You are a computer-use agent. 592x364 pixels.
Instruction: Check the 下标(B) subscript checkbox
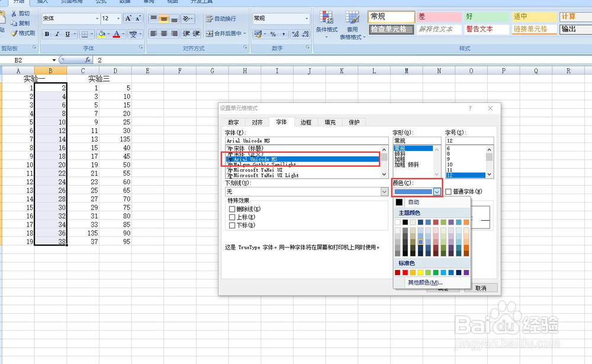click(232, 226)
